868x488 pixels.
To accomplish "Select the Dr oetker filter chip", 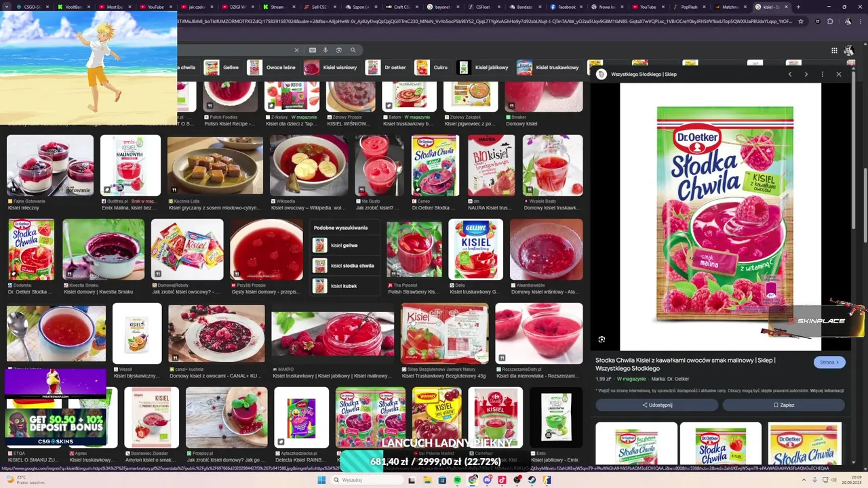I will click(387, 68).
